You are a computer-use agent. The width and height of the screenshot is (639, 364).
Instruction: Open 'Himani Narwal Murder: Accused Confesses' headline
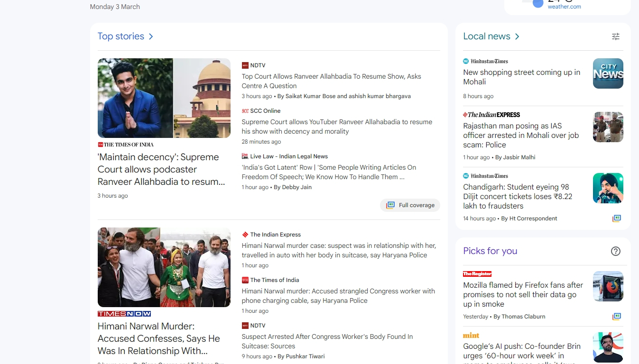(x=159, y=338)
